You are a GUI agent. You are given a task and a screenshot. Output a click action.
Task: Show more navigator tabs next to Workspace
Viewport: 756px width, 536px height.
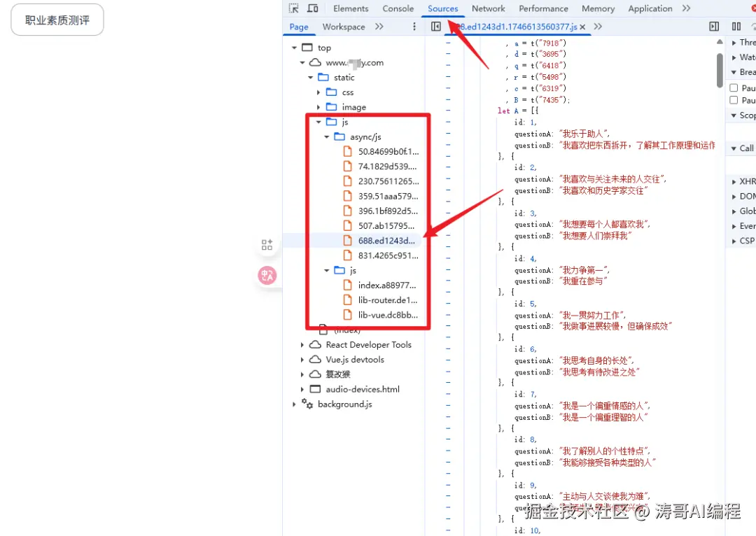coord(379,27)
